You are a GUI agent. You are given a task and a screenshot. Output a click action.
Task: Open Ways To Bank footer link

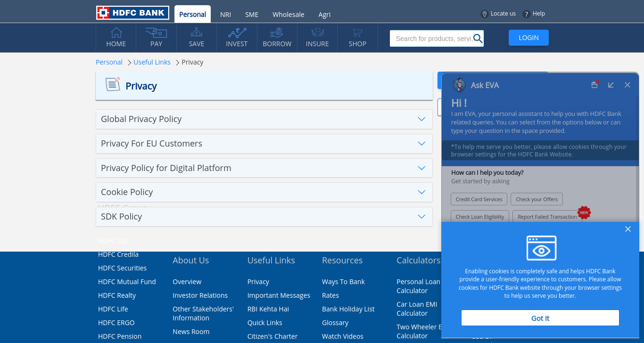point(343,282)
